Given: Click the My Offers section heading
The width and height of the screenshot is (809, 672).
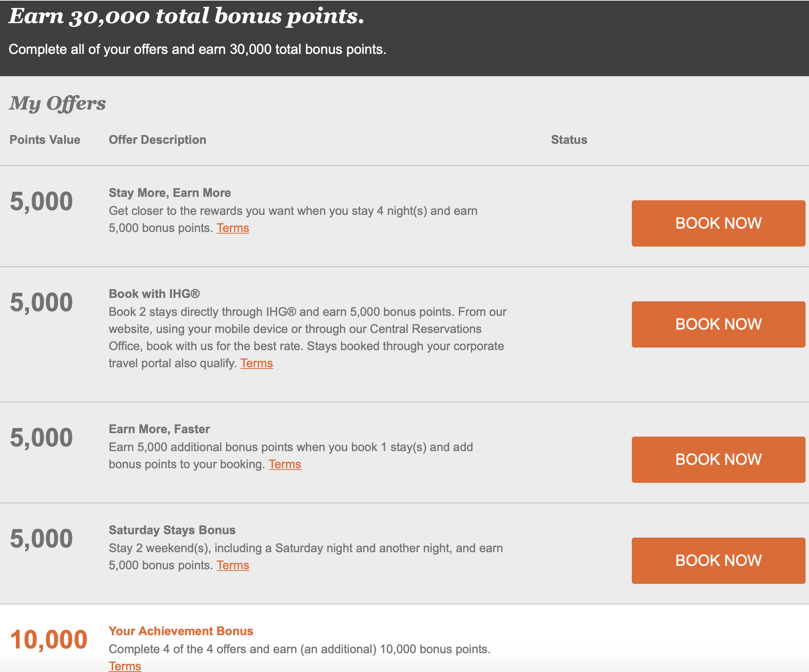Looking at the screenshot, I should [58, 104].
